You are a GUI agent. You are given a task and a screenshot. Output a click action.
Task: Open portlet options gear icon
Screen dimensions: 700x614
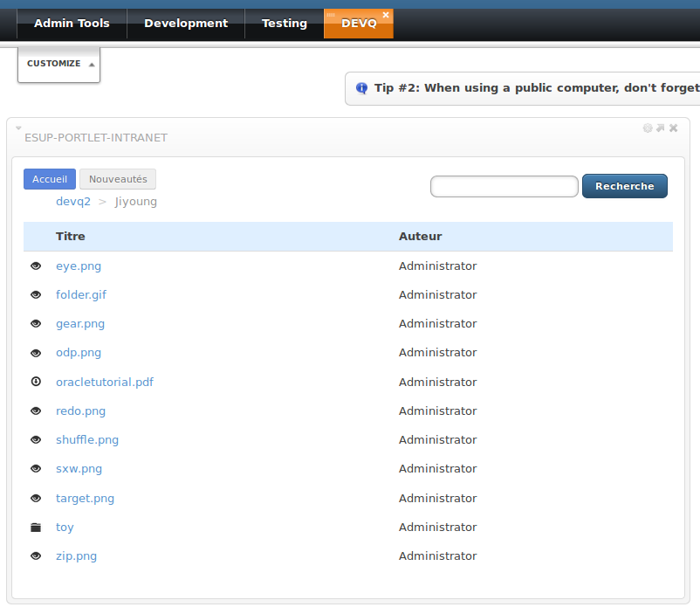coord(648,128)
